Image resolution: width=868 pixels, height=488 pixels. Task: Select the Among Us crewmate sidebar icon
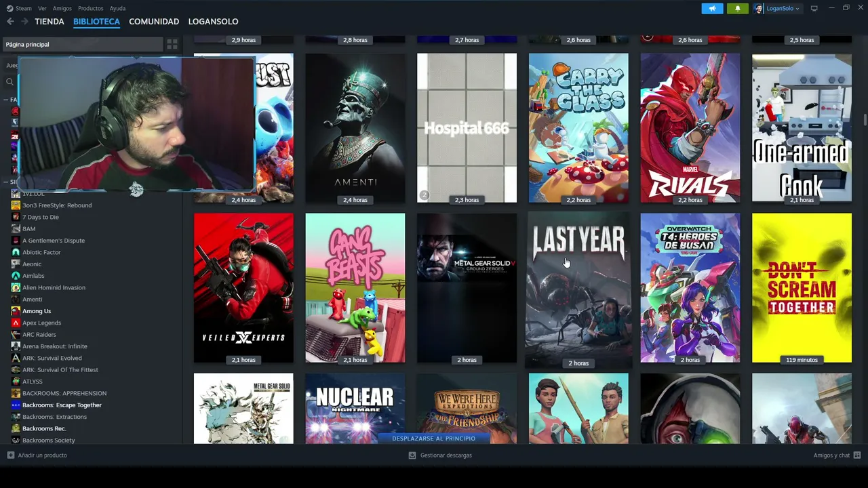click(16, 311)
